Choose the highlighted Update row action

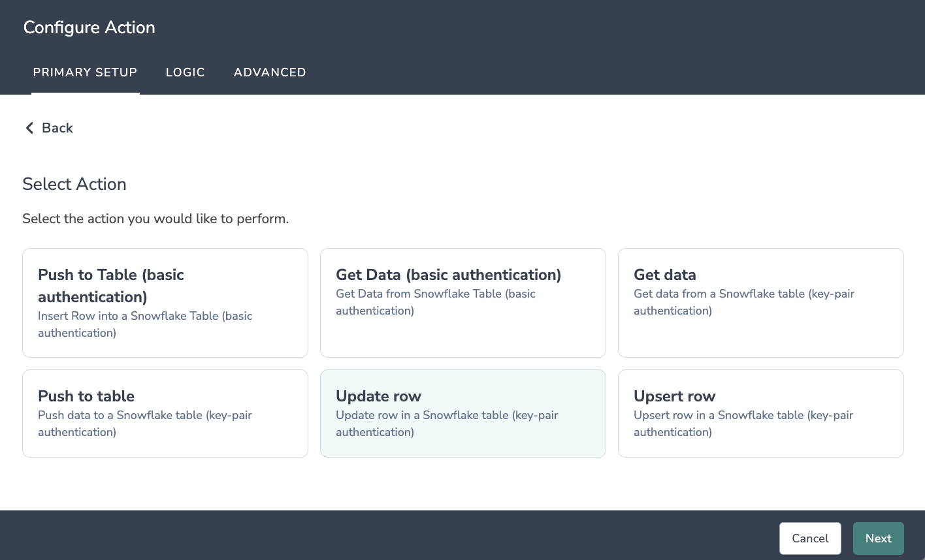click(462, 413)
